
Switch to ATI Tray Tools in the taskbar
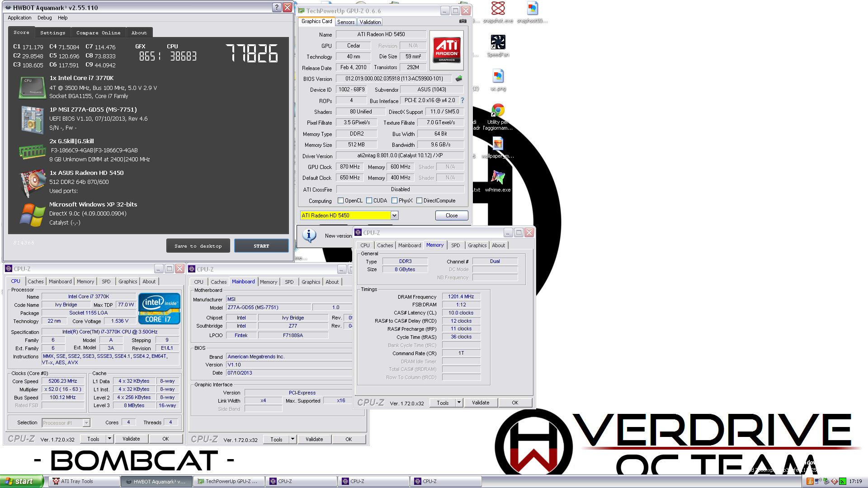pyautogui.click(x=84, y=481)
